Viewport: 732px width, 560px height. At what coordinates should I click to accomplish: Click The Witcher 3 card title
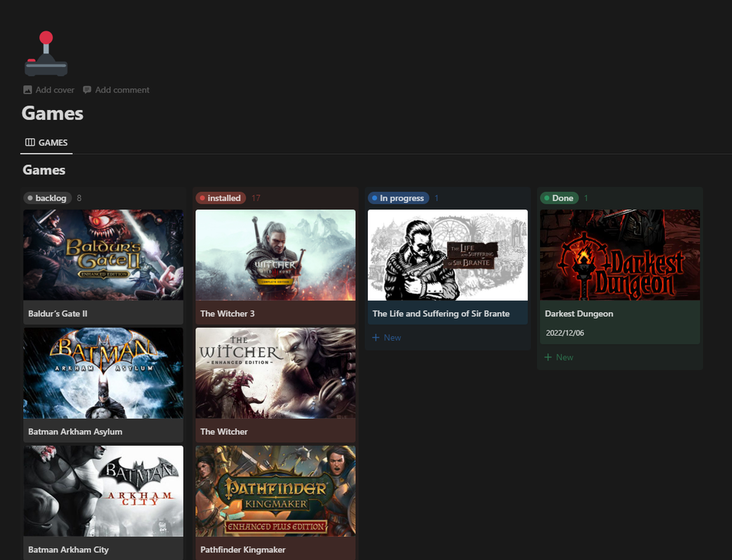pyautogui.click(x=228, y=314)
